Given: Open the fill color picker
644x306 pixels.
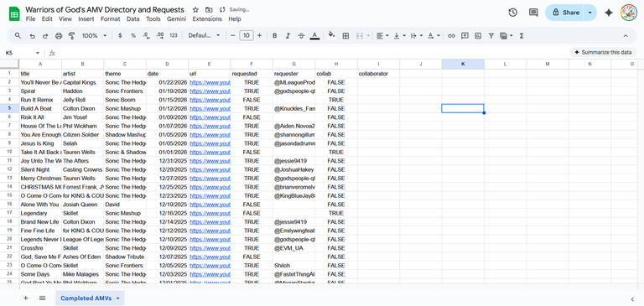Looking at the screenshot, I should click(332, 36).
